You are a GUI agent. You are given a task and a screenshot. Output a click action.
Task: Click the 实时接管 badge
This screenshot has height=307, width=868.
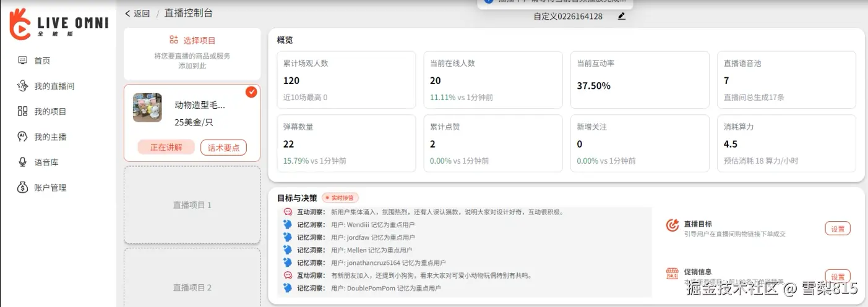point(340,198)
